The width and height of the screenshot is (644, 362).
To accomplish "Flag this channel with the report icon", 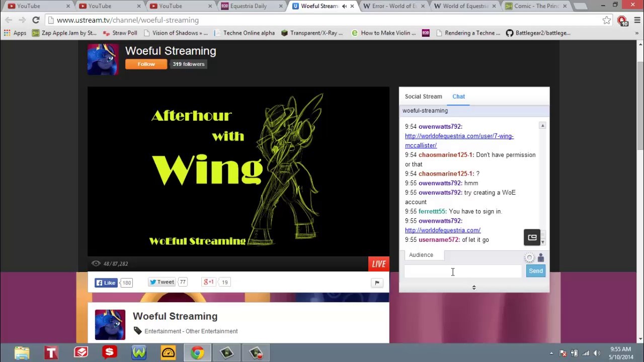I will 377,283.
